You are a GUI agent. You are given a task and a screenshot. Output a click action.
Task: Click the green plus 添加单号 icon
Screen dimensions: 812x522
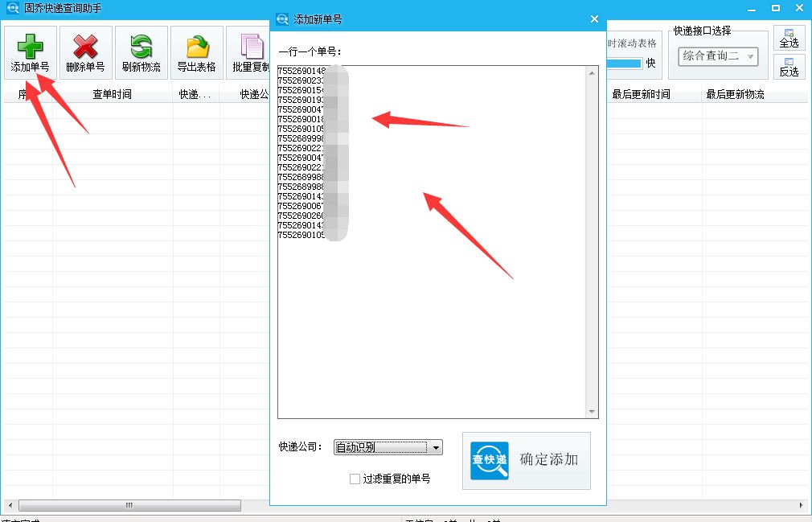(30, 47)
